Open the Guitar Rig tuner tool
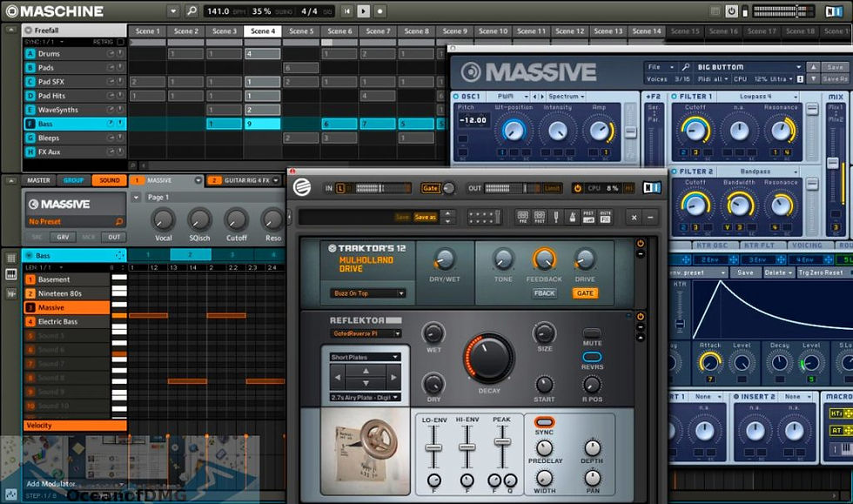 coord(556,217)
